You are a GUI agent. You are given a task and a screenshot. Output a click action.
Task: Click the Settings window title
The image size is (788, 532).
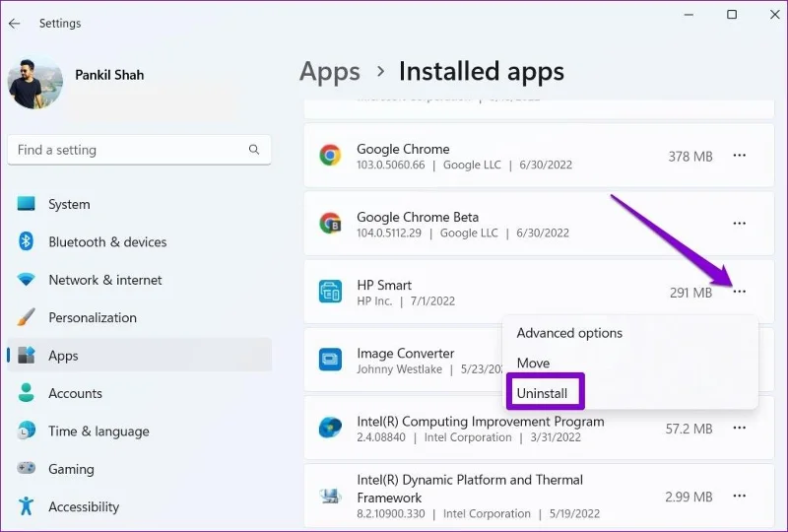[60, 23]
